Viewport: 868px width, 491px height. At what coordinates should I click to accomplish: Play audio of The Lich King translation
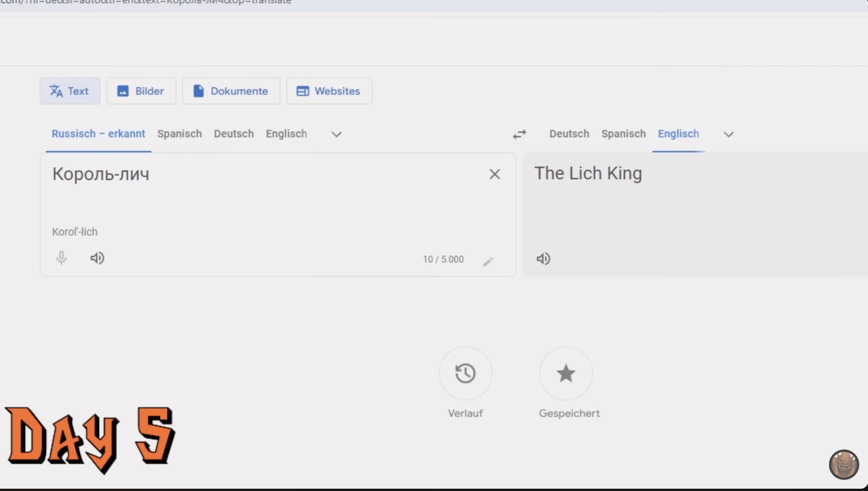pos(543,259)
